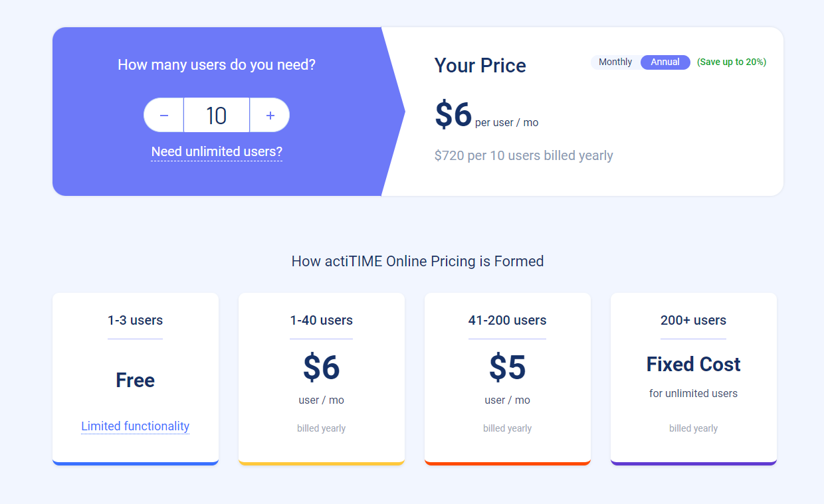Open the "Need unlimited users?" link
Screen dimensions: 824x504
pos(217,151)
